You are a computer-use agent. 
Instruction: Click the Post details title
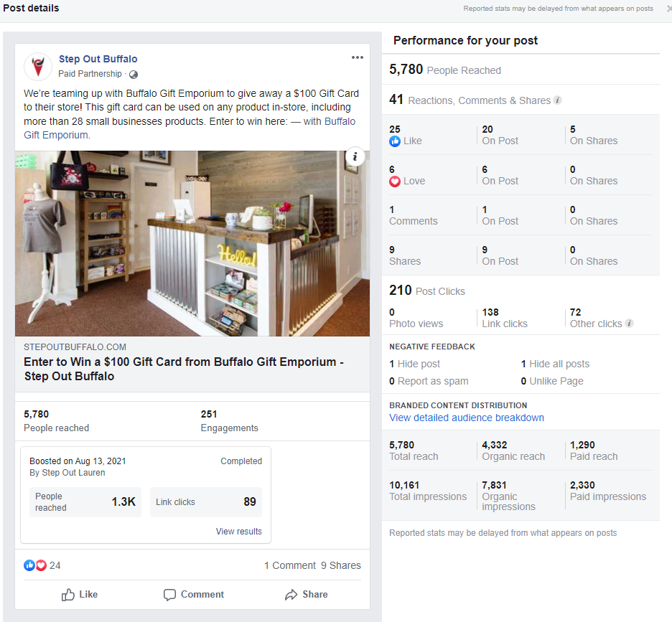[x=31, y=8]
